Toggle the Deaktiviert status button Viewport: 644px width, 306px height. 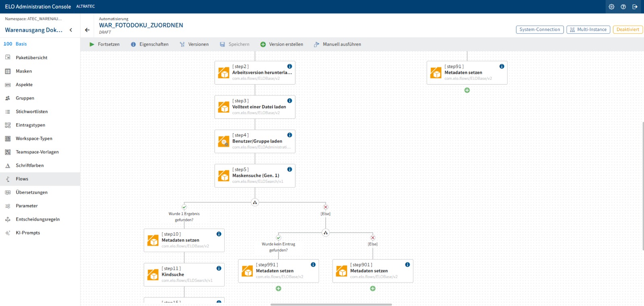[628, 30]
